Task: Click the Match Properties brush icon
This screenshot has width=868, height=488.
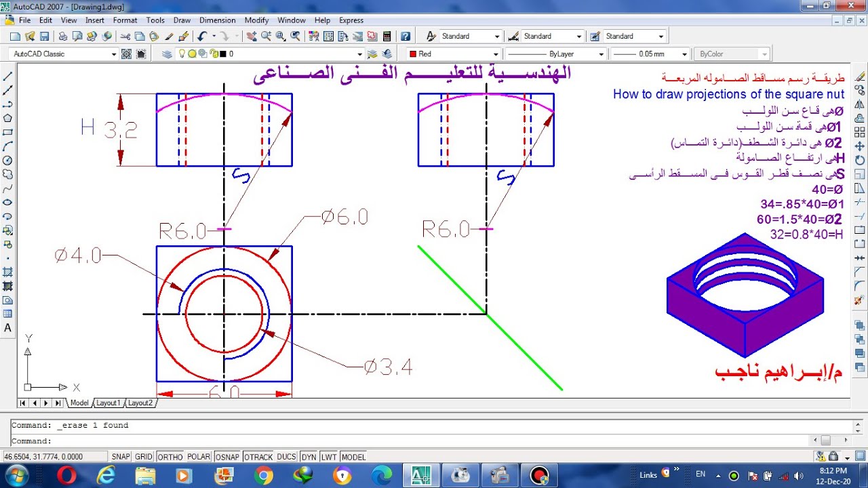Action: click(170, 37)
